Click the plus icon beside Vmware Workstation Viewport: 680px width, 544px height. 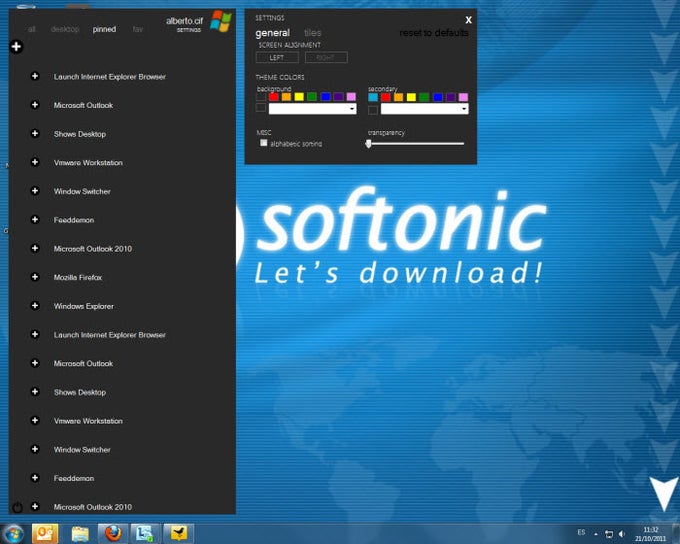coord(35,163)
